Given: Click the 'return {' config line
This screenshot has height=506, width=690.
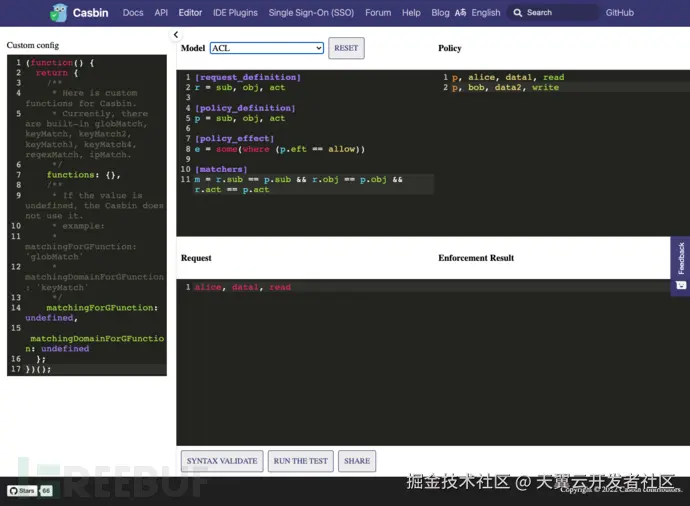Looking at the screenshot, I should pos(57,73).
